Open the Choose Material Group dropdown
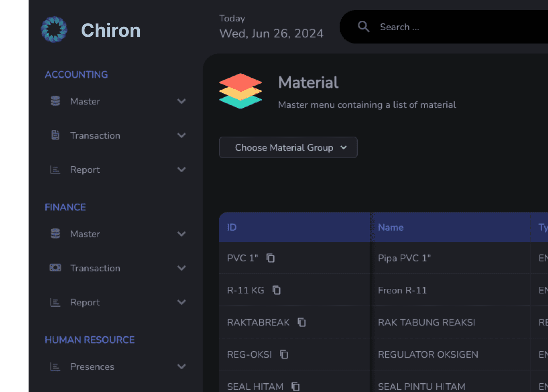This screenshot has width=548, height=392. point(288,147)
